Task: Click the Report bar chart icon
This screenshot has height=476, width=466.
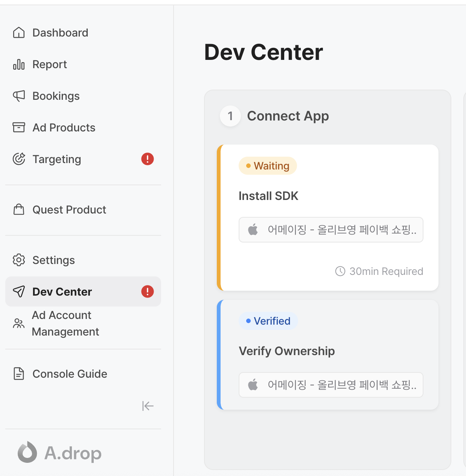Action: pos(19,64)
